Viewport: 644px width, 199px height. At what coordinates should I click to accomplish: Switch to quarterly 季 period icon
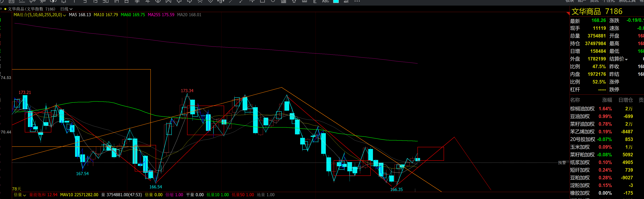pyautogui.click(x=137, y=1)
